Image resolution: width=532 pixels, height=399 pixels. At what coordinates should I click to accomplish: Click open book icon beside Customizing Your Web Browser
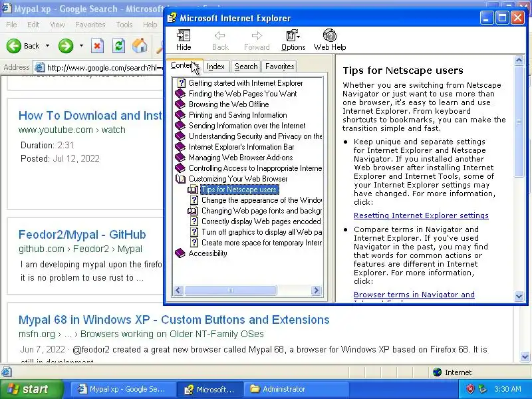coord(180,178)
